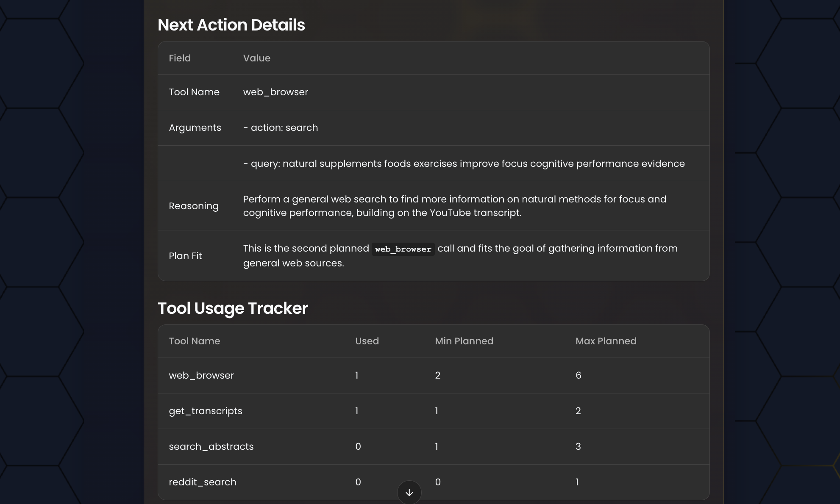Click the scroll-down arrow button

(409, 492)
